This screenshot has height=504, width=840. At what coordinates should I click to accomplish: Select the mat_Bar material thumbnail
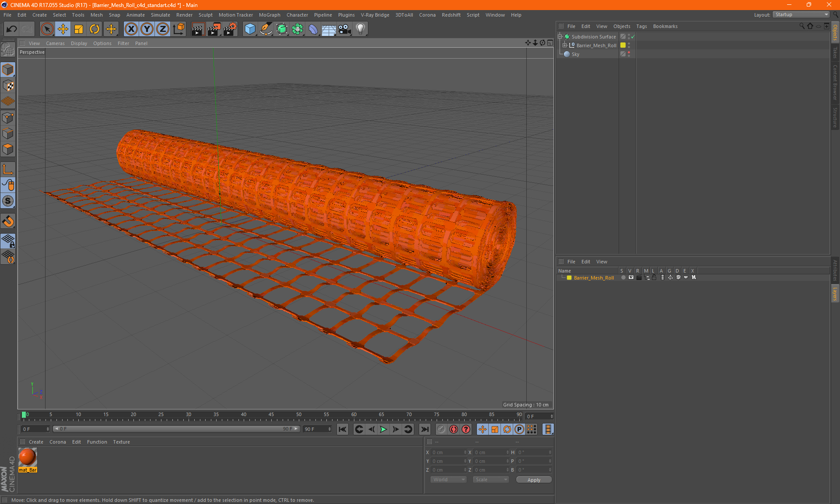tap(28, 460)
